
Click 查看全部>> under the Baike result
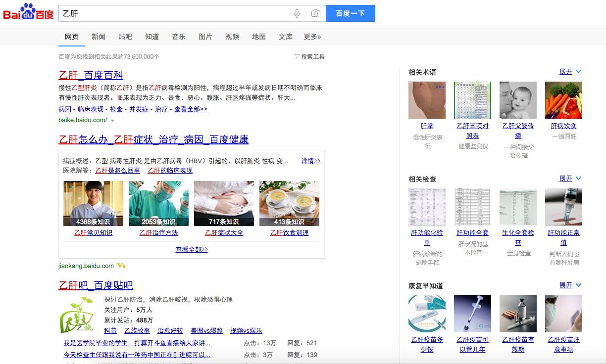click(191, 109)
